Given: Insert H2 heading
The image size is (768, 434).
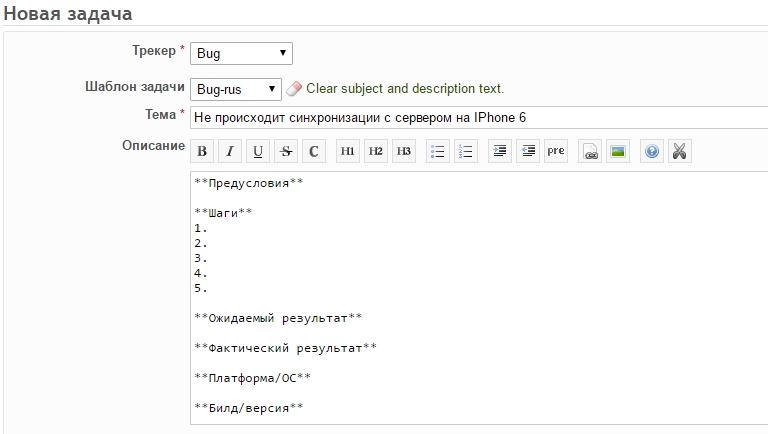Looking at the screenshot, I should [x=376, y=151].
